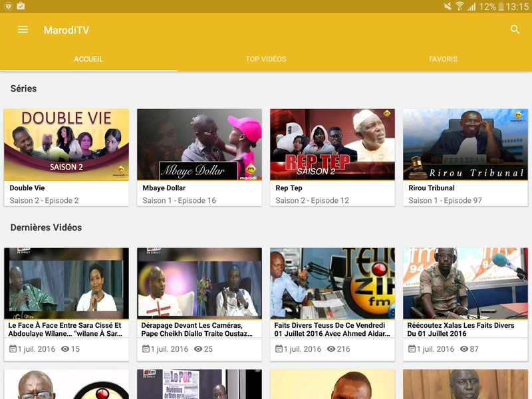
Task: Select 'Saison 1 - Episode 16' text
Action: click(x=179, y=201)
